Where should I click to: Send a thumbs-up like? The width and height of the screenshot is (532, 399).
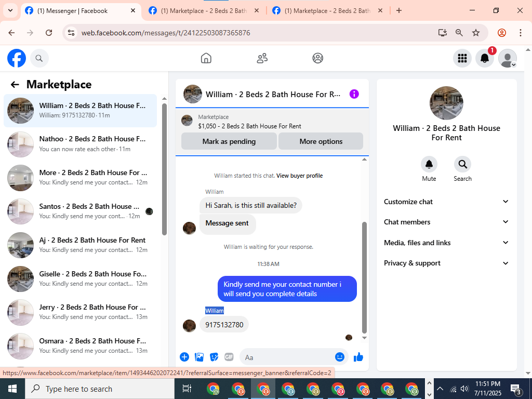click(x=358, y=357)
